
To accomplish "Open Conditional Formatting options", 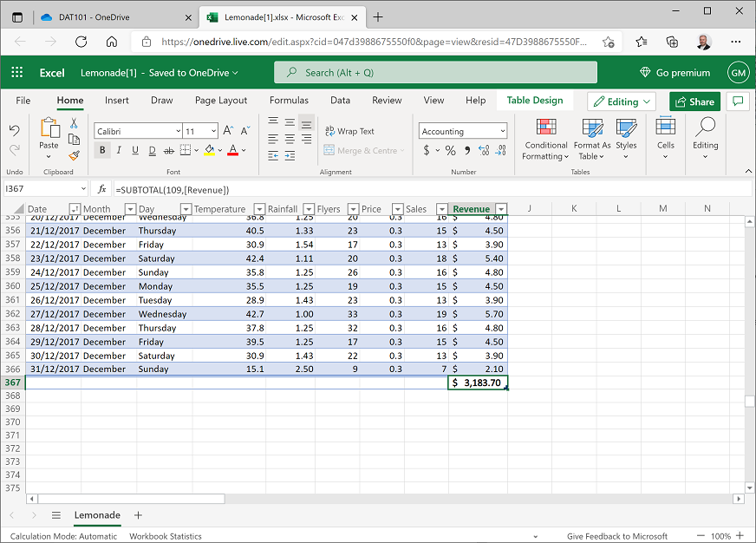I will coord(546,139).
